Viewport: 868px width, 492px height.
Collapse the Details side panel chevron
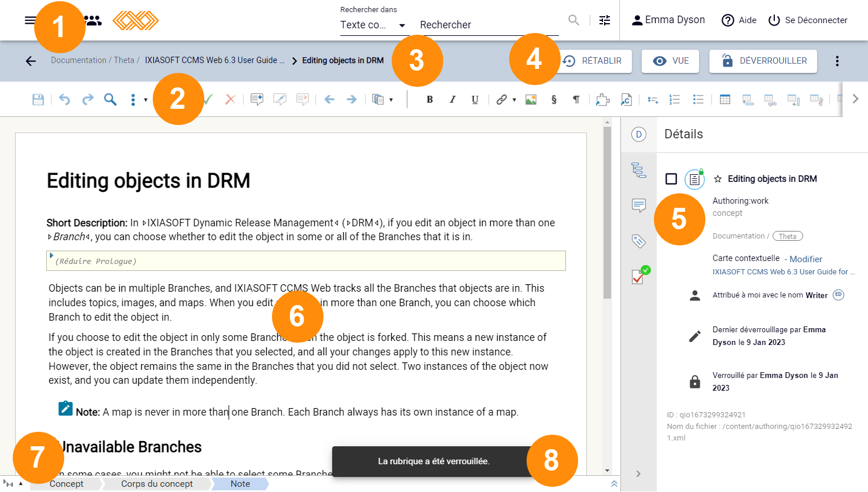point(638,473)
